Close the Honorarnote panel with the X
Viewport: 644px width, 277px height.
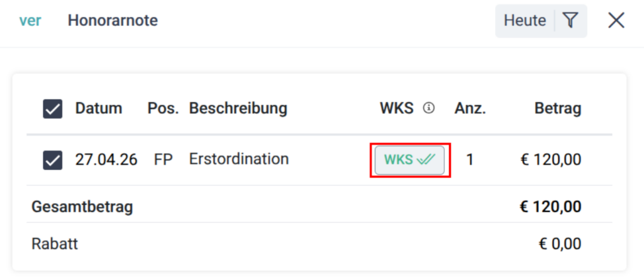point(616,21)
